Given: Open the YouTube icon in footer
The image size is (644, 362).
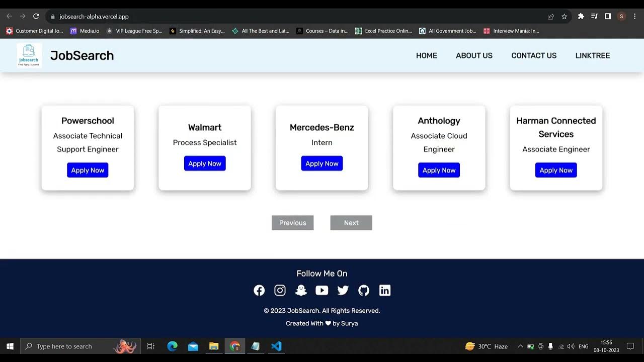Looking at the screenshot, I should [x=322, y=290].
